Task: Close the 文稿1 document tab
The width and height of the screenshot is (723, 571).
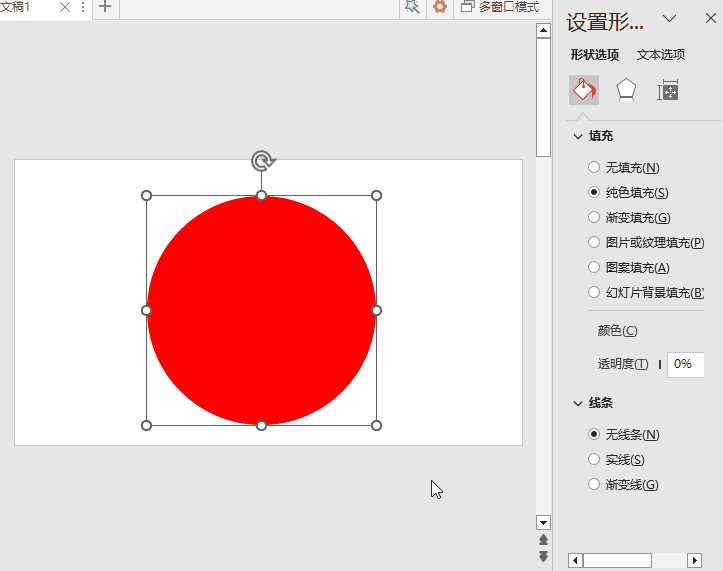Action: 65,7
